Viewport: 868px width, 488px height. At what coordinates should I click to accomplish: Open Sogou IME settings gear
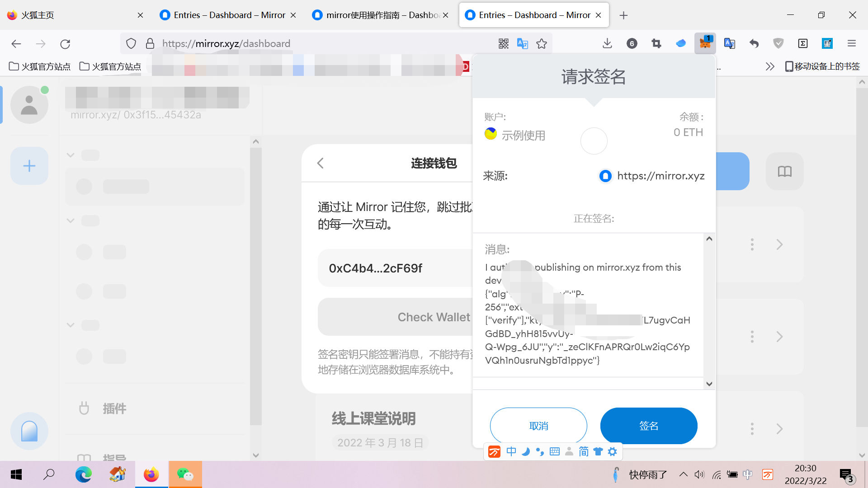(612, 451)
